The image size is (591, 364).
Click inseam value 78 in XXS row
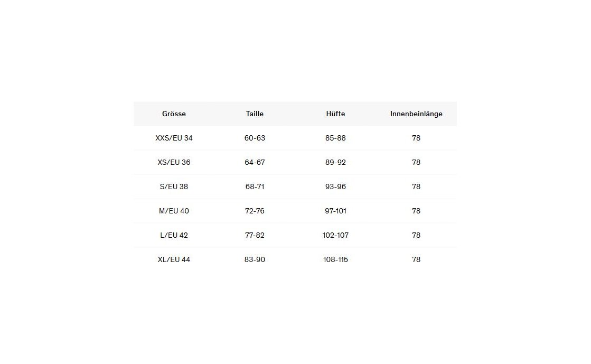416,138
